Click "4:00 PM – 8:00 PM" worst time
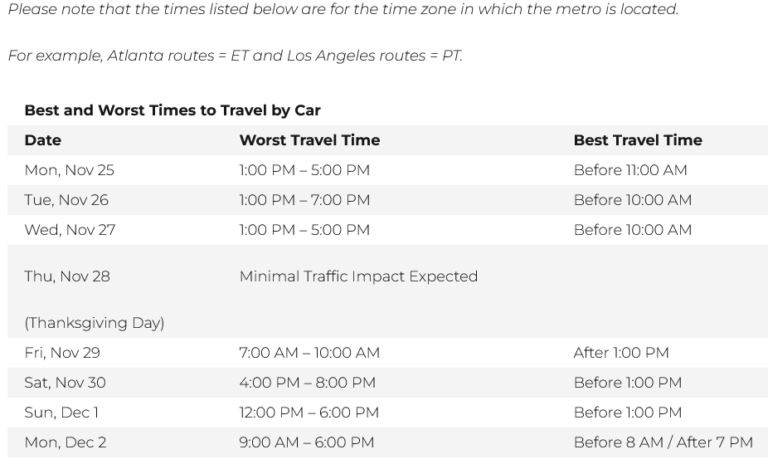Viewport: 768px width, 469px height. (x=307, y=382)
